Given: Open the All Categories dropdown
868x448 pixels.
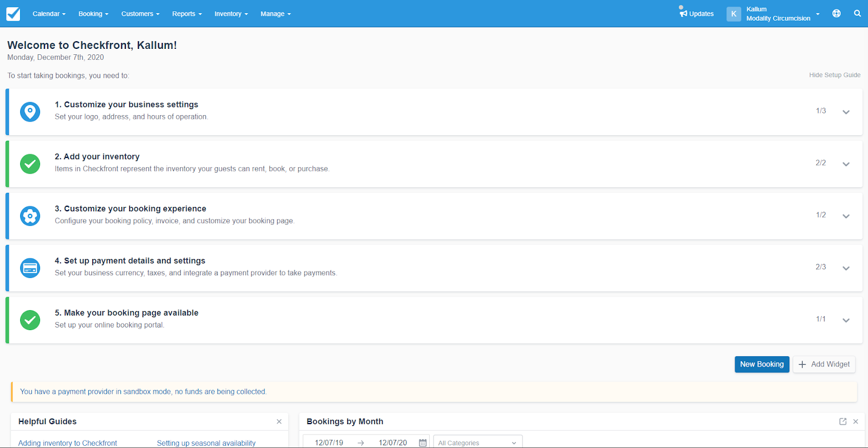Looking at the screenshot, I should 478,443.
